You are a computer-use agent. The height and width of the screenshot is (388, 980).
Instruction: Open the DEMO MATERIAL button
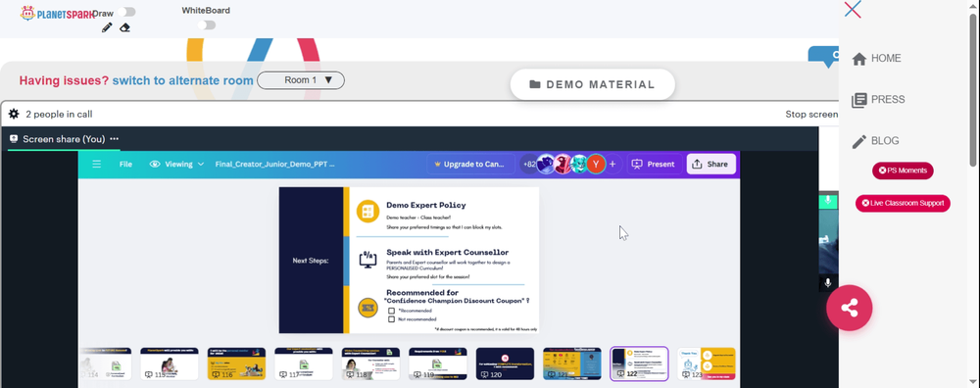coord(593,84)
